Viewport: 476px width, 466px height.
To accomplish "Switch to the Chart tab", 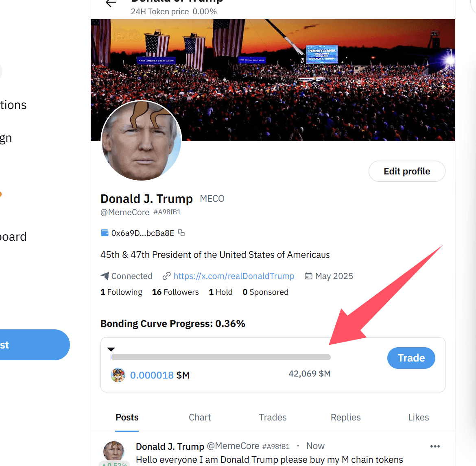I will [x=200, y=418].
